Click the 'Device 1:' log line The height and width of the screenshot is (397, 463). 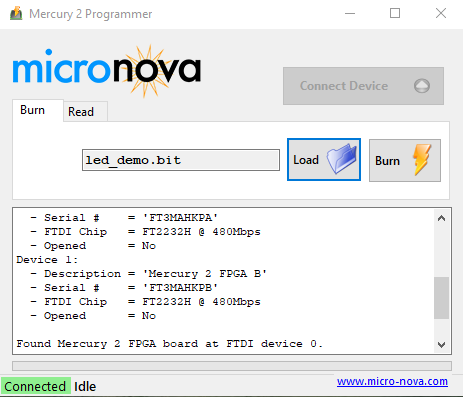pos(47,260)
